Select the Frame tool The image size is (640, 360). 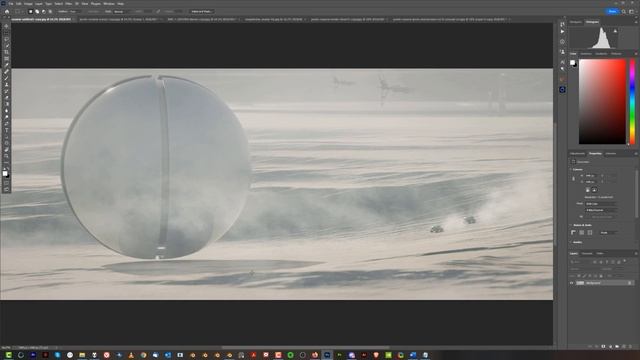(6, 59)
